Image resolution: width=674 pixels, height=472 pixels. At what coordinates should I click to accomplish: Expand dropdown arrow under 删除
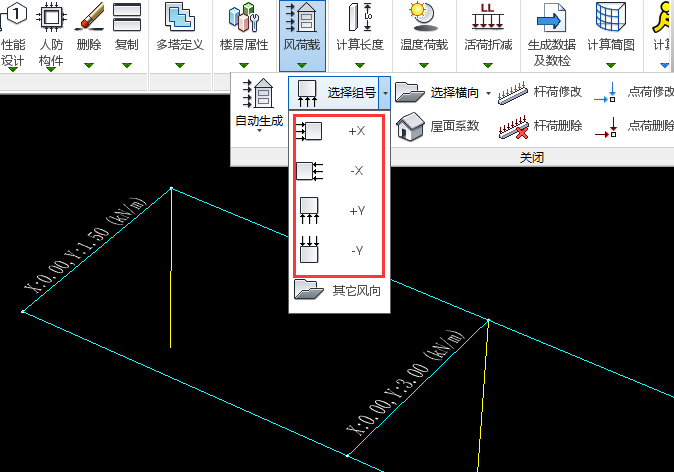(89, 65)
